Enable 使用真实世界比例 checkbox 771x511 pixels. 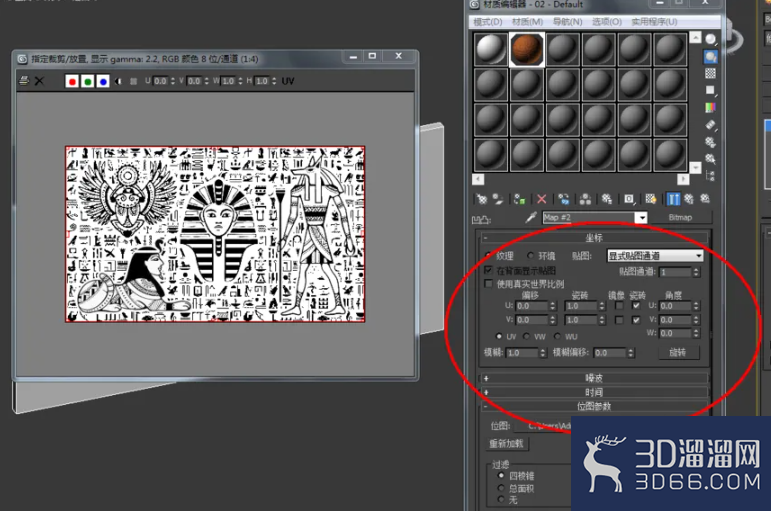point(488,284)
